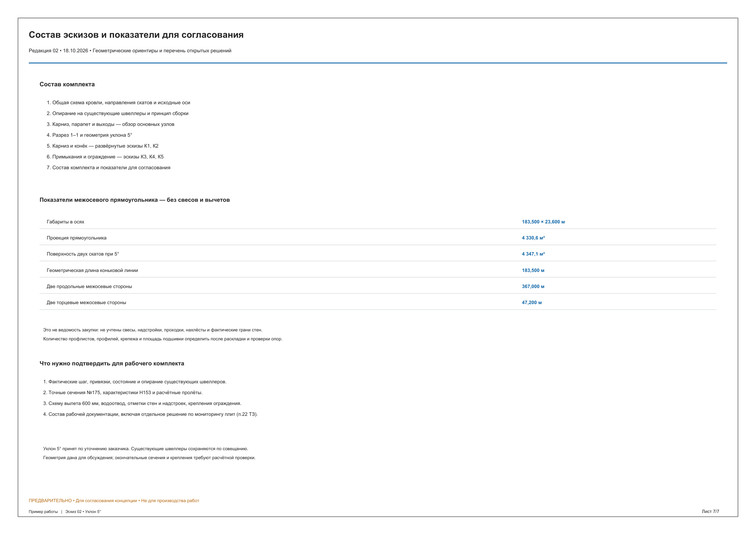Select list item 'Карниз и конёк — развёрнутые эскизы К1, К2'

tap(103, 146)
